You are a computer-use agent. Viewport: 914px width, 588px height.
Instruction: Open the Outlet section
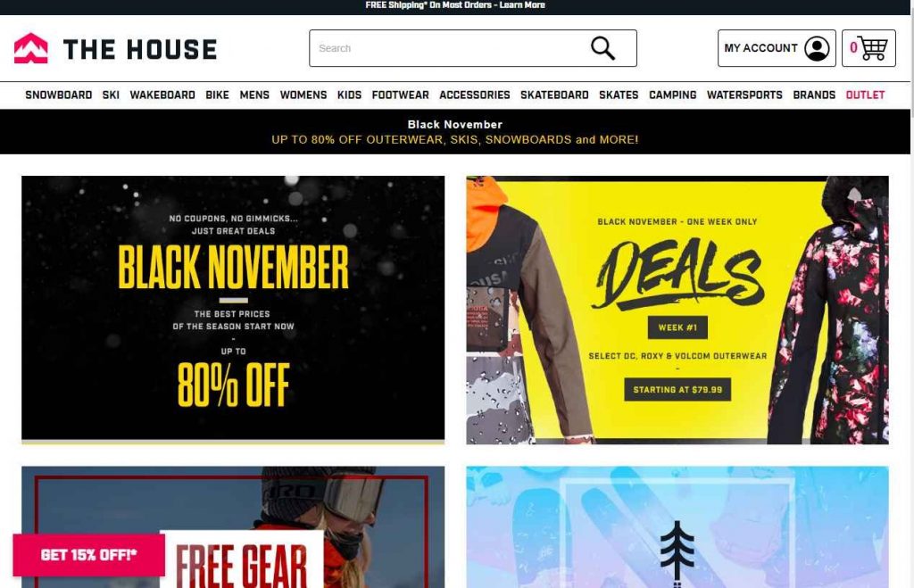[865, 95]
